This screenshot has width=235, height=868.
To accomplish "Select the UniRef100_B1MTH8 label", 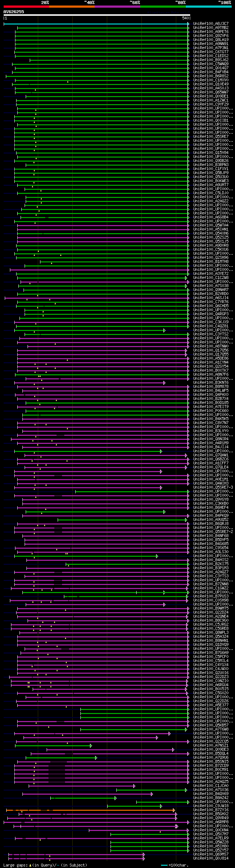I will (x=211, y=262).
